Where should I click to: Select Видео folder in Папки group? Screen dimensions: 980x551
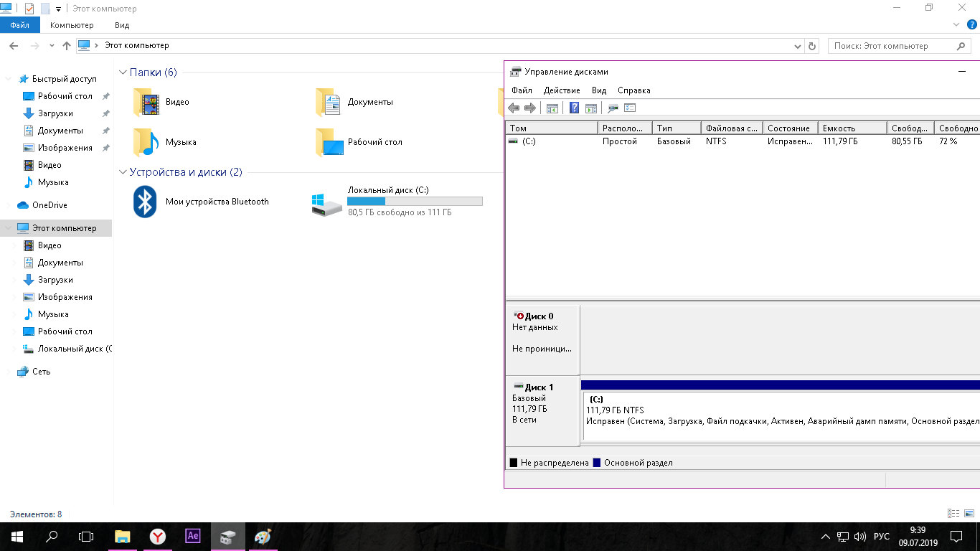click(x=161, y=102)
